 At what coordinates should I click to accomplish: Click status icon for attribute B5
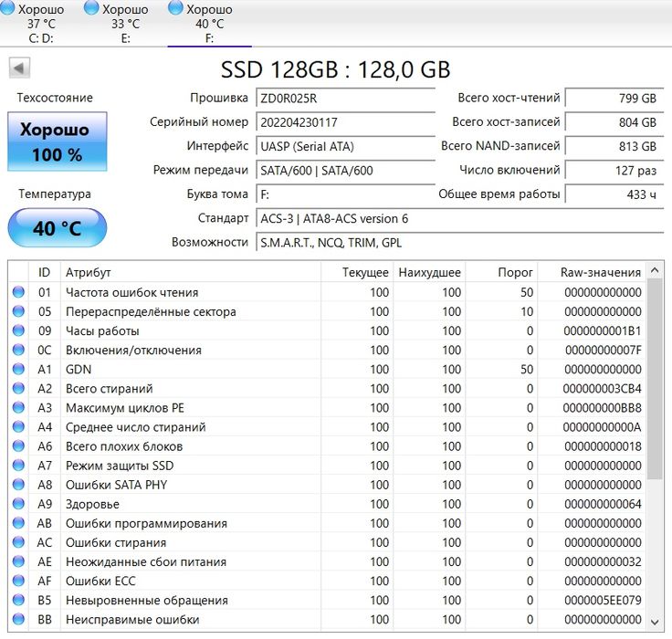coord(18,600)
